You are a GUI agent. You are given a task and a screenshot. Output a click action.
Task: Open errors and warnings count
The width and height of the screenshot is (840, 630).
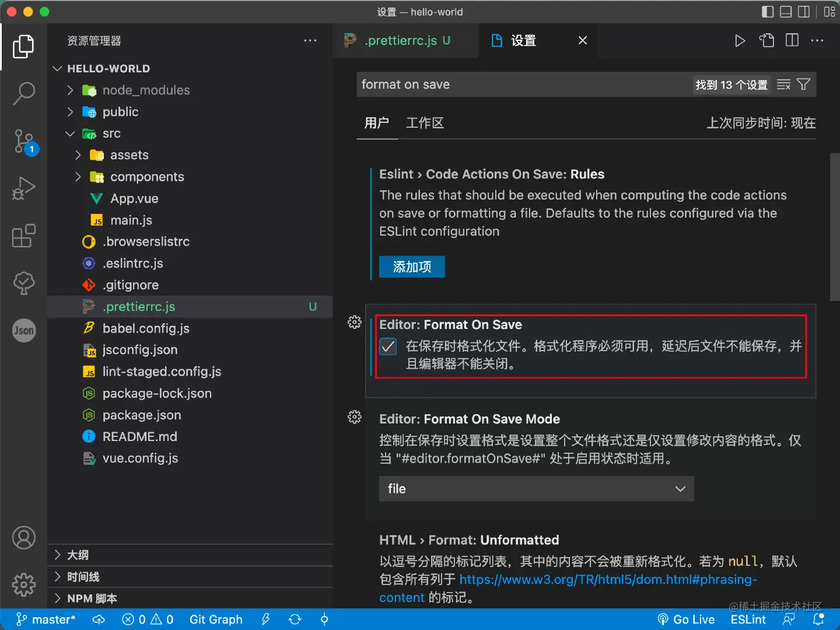pyautogui.click(x=148, y=619)
